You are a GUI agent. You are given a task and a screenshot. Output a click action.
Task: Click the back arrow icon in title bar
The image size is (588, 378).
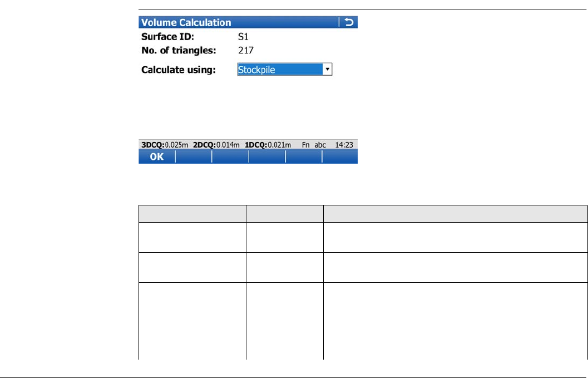pos(349,22)
